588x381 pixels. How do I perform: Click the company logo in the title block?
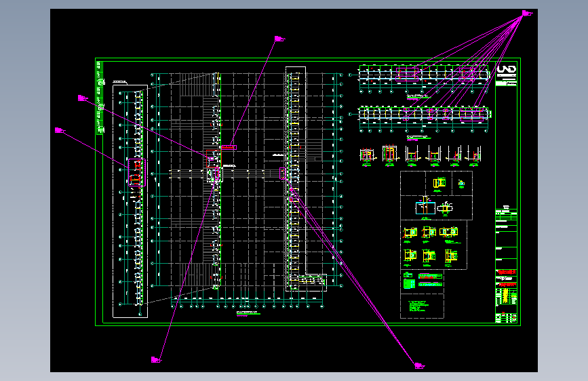pyautogui.click(x=506, y=69)
